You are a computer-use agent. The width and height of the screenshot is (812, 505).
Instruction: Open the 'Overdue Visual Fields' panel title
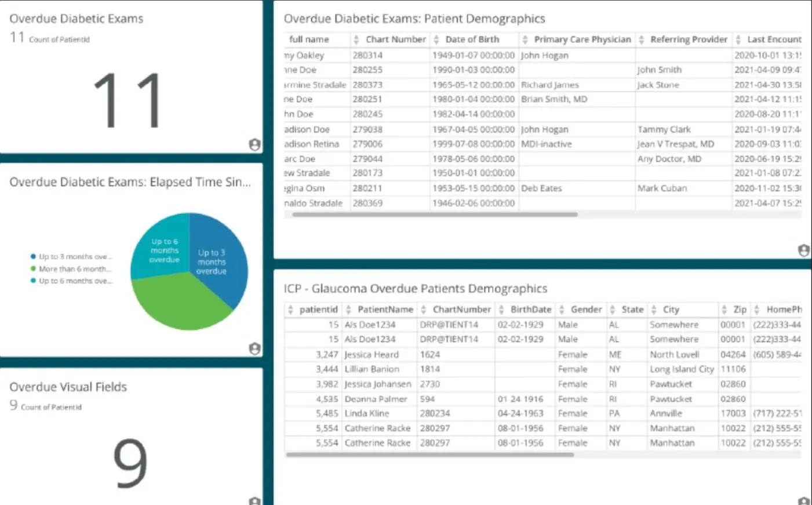(x=68, y=387)
